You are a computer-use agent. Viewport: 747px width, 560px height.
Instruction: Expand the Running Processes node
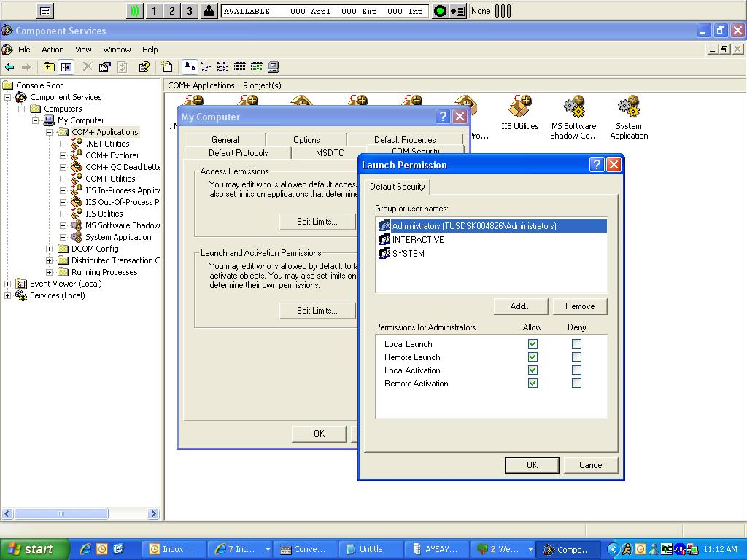[x=49, y=272]
